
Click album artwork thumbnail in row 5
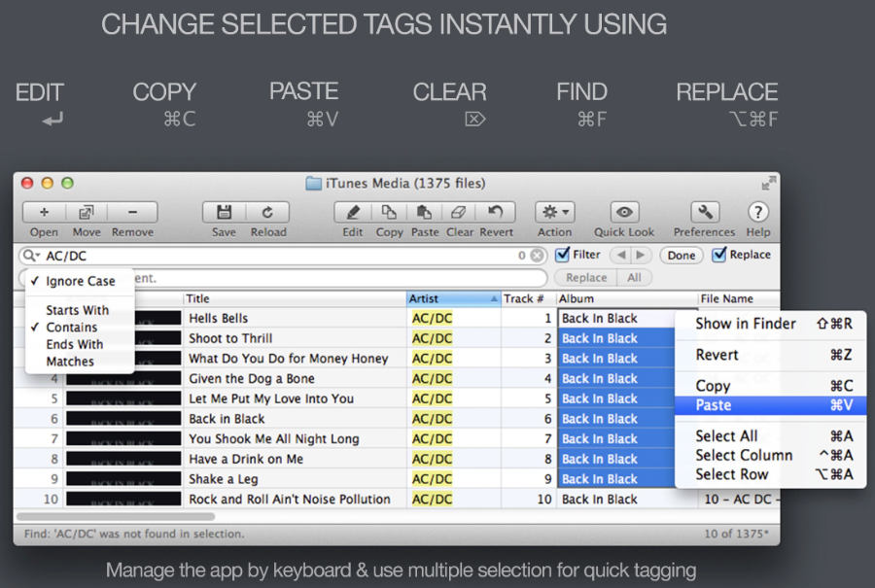pos(123,398)
